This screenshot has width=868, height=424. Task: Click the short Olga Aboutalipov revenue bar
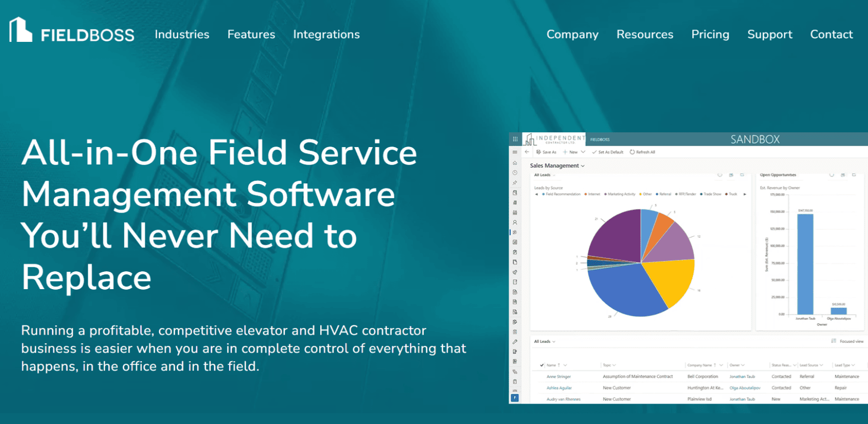point(838,311)
